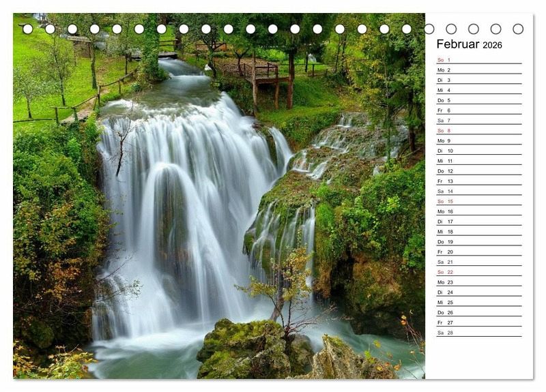
Task: Select day row Di 17
Action: pos(479,221)
